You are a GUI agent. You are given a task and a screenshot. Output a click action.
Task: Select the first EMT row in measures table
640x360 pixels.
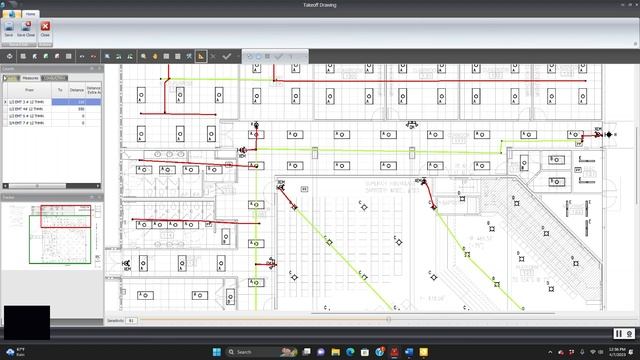click(52, 102)
